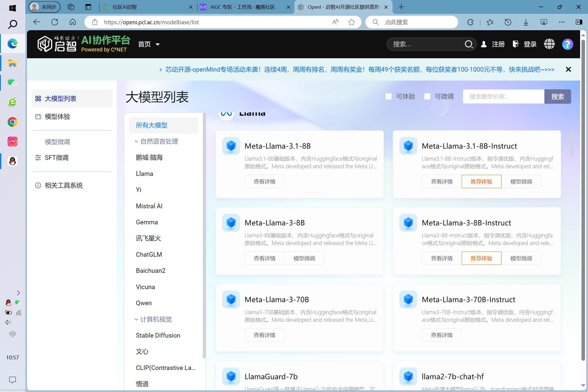The image size is (588, 392).
Task: Click the screenshot capture icon
Action: click(x=544, y=22)
